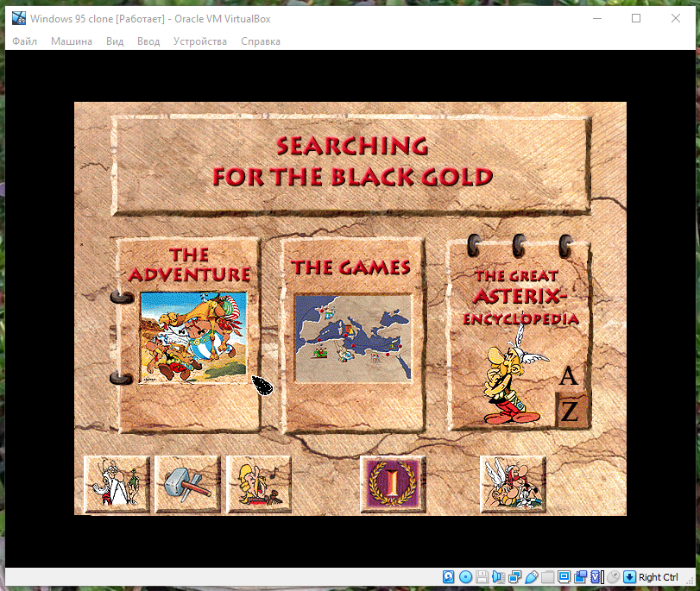Click the Getafix druid icon
Screen dimensions: 700x591
tap(117, 484)
